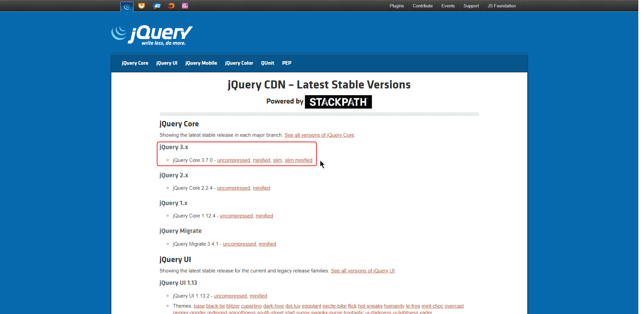Viewport: 644px width, 314px height.
Task: Click minified link for jQuery Migrate 3.4.1
Action: click(267, 244)
